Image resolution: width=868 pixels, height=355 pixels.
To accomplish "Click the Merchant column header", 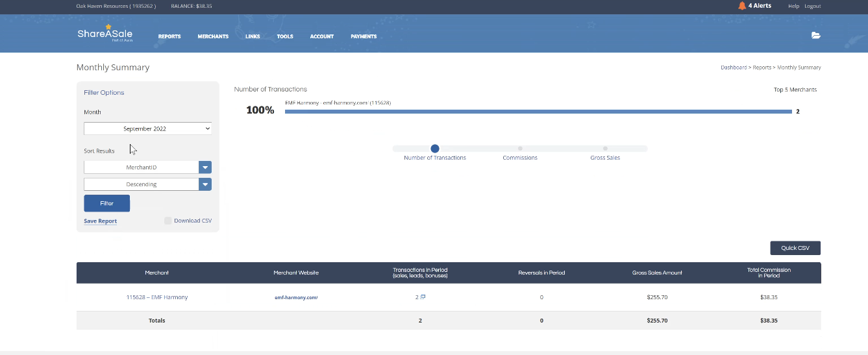I will pyautogui.click(x=157, y=273).
